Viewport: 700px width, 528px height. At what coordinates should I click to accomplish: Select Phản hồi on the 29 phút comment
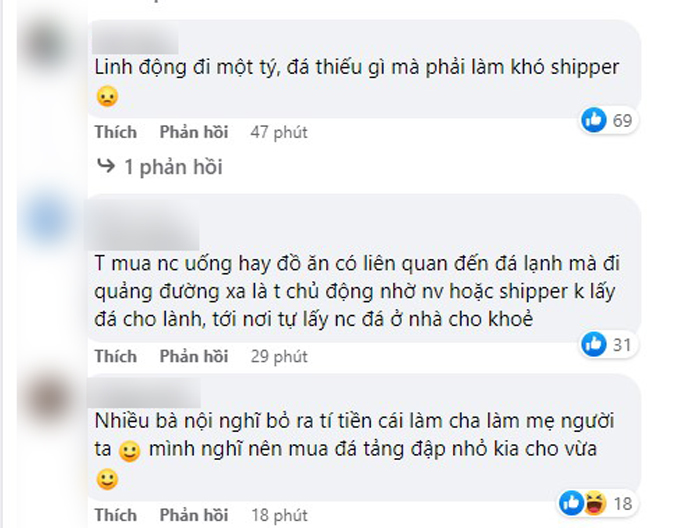pyautogui.click(x=193, y=356)
